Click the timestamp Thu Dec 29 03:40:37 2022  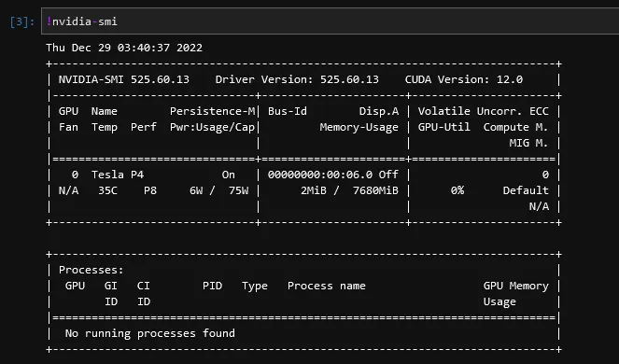(124, 48)
